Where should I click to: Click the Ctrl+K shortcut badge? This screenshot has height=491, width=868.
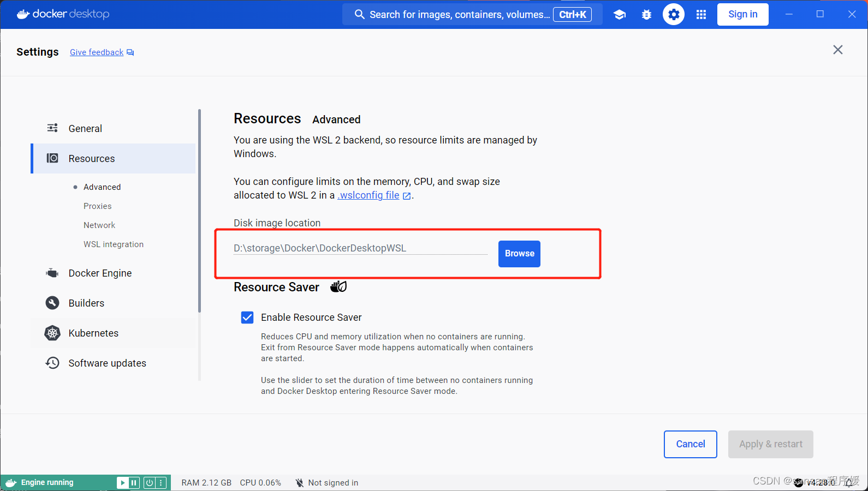[572, 14]
